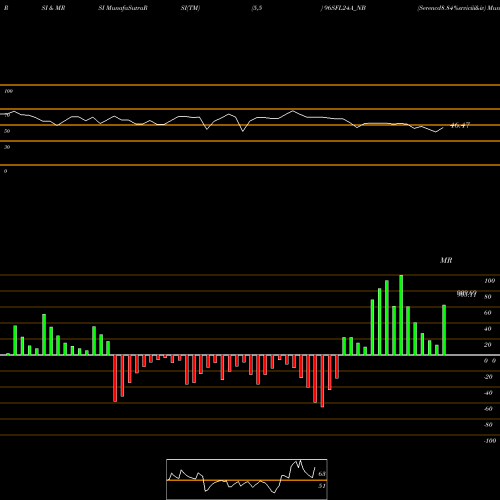The width and height of the screenshot is (500, 500).
Task: Click the MR axis label 60
Action: [x=488, y=313]
